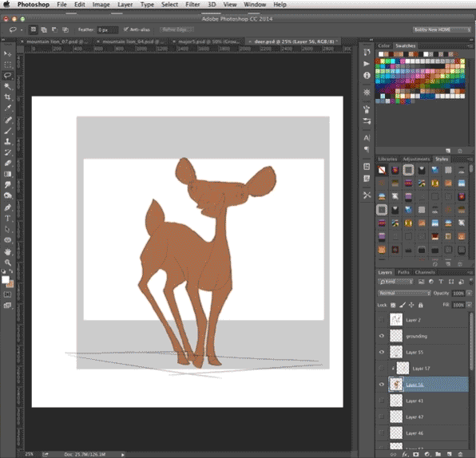Screen dimensions: 476x458
Task: Switch to the Color panel tab
Action: click(x=383, y=45)
